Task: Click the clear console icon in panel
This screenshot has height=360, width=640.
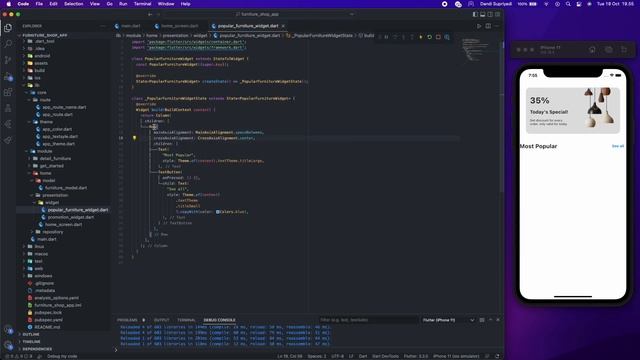Action: click(482, 320)
